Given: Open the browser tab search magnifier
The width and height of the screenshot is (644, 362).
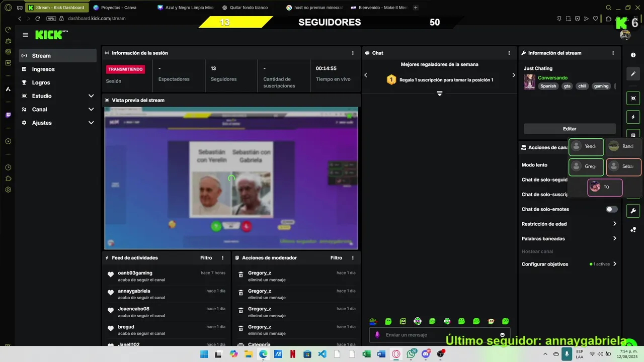Looking at the screenshot, I should pos(608,8).
